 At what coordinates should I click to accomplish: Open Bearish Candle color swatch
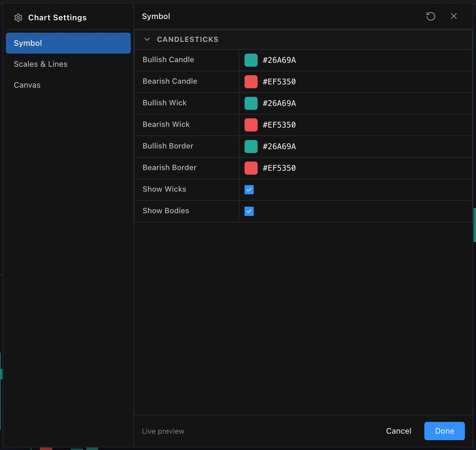click(251, 82)
